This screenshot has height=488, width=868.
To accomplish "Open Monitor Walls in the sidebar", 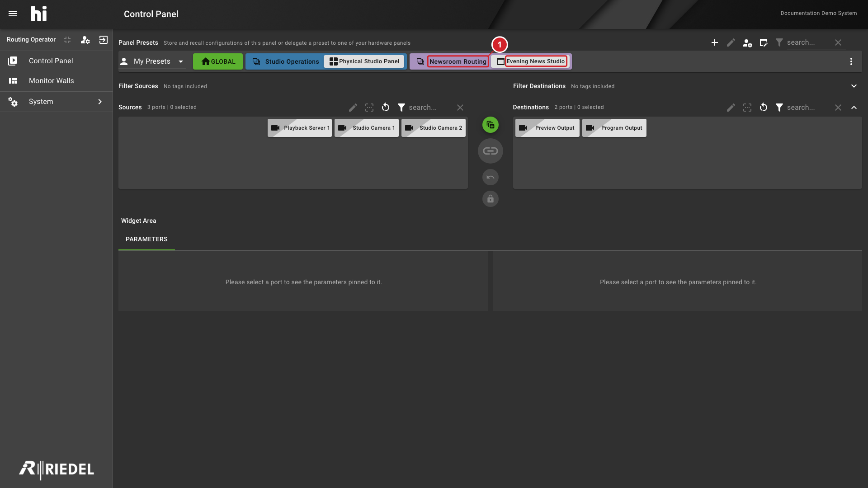I will (x=56, y=81).
